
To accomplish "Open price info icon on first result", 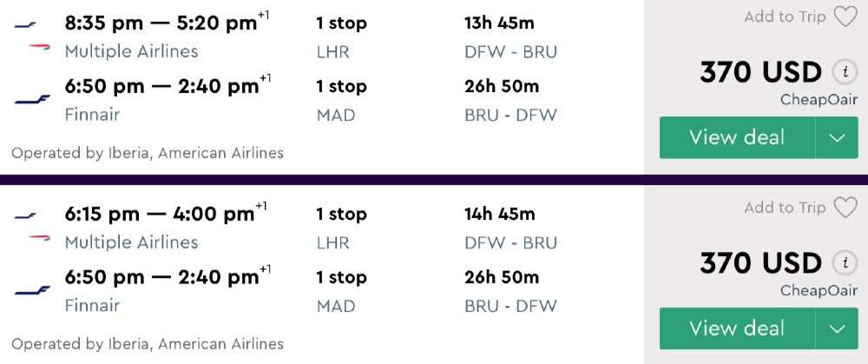I will tap(840, 72).
